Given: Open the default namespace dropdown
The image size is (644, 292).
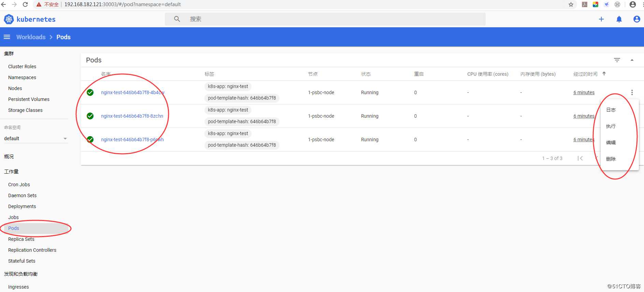Looking at the screenshot, I should (x=35, y=138).
